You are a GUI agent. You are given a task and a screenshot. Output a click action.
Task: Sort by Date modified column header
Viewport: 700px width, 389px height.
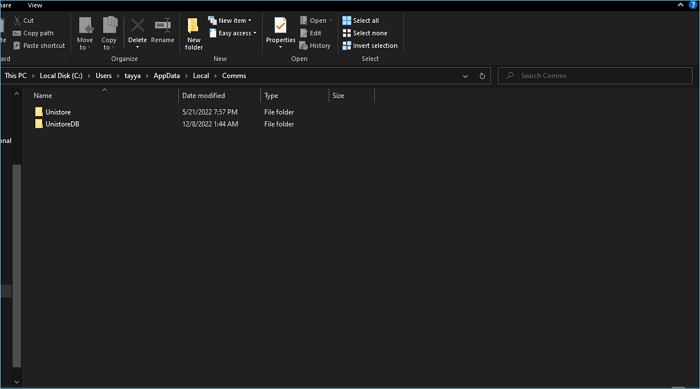pos(204,96)
